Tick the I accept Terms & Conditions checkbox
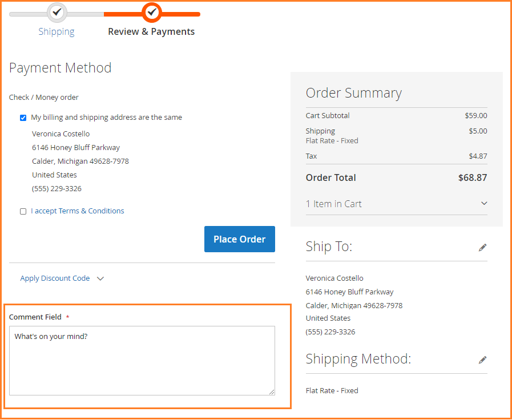 (x=23, y=211)
